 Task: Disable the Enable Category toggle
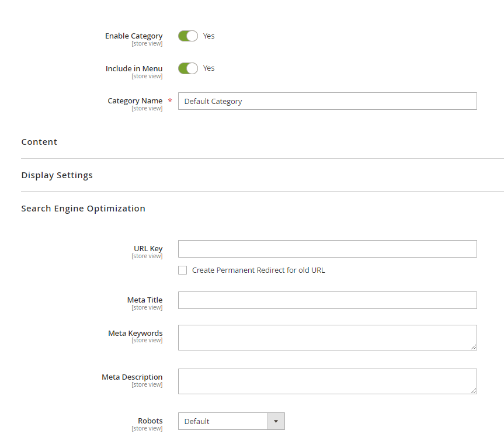187,36
